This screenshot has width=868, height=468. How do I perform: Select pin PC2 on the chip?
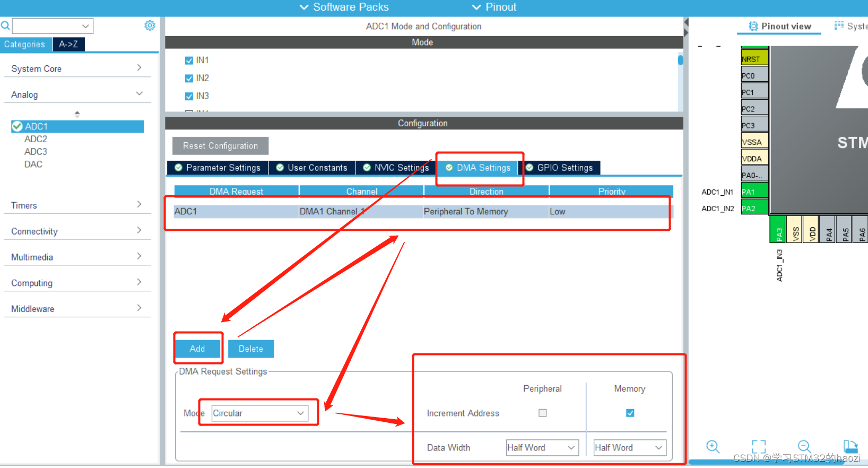pos(754,108)
